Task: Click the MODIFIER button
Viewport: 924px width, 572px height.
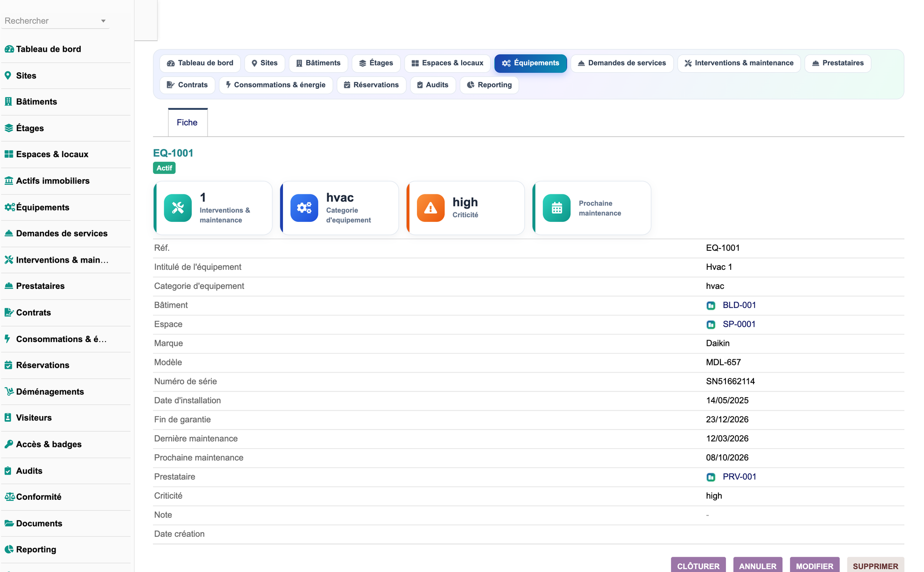Action: (814, 565)
